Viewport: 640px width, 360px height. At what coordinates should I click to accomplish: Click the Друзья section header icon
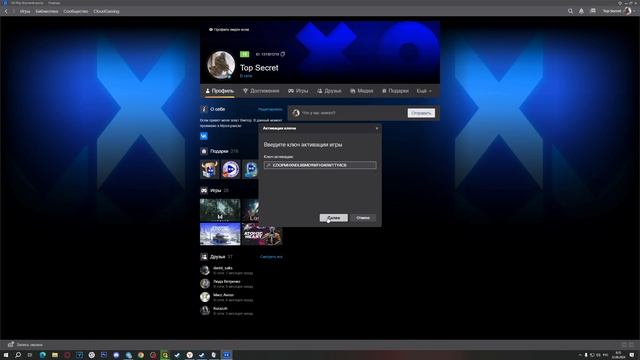[x=204, y=256]
